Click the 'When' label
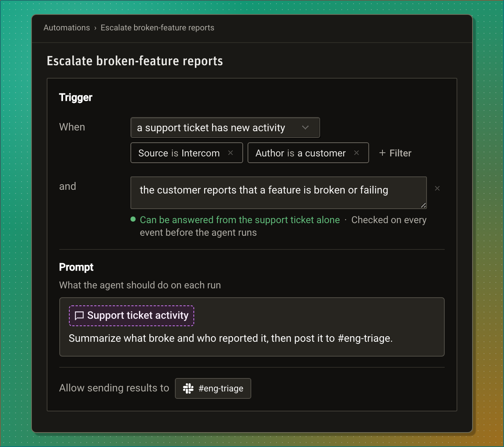 point(72,127)
